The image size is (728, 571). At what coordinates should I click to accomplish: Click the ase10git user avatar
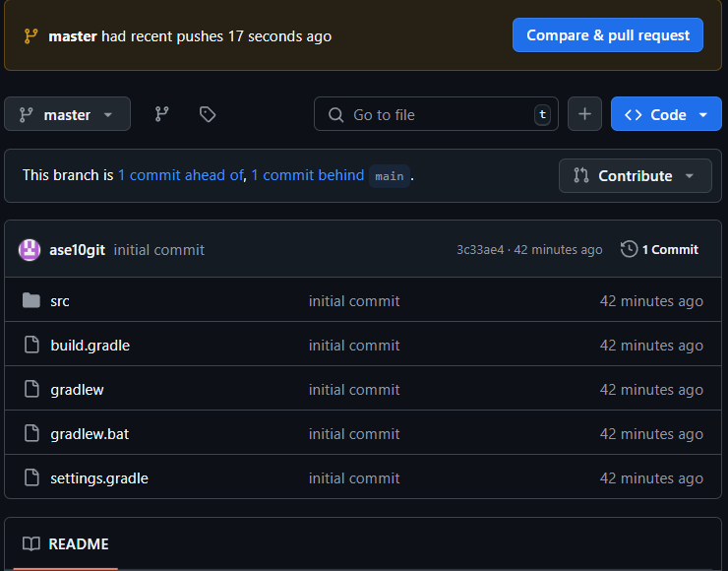tap(30, 250)
